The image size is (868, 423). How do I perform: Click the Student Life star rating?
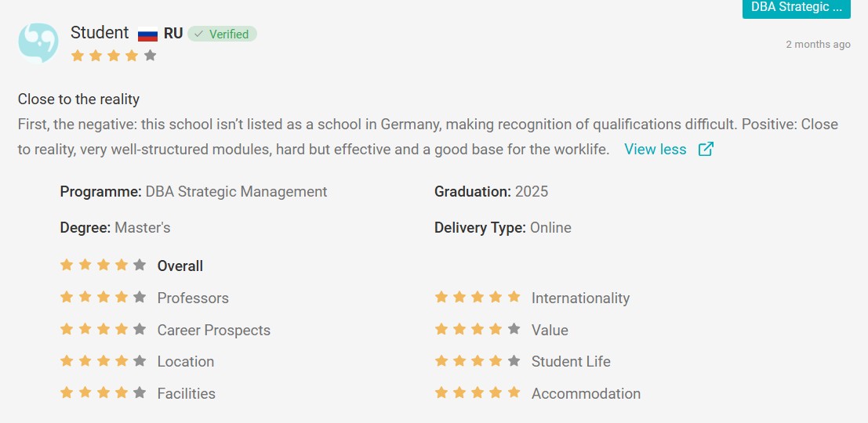(x=478, y=360)
